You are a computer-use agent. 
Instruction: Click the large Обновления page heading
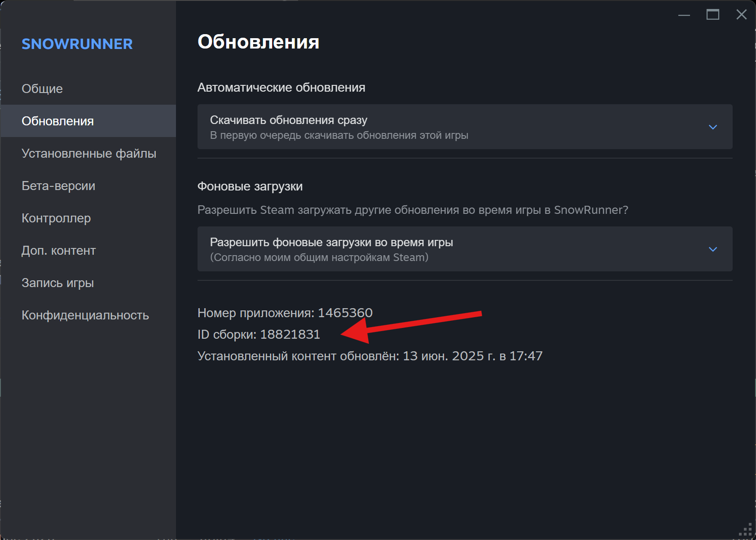(259, 42)
